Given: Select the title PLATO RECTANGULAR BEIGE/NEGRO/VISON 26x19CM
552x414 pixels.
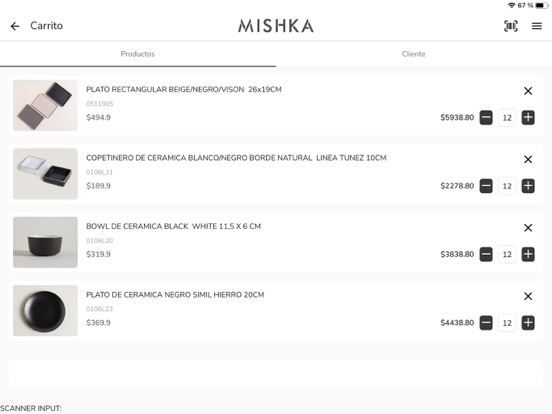Looking at the screenshot, I should 184,89.
